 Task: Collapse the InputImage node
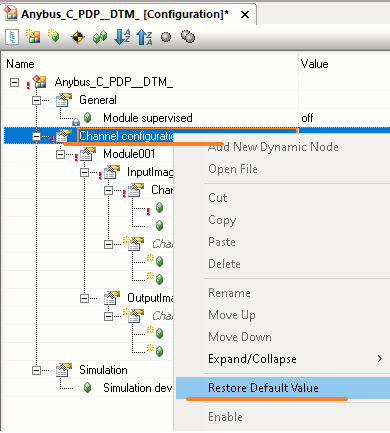(x=84, y=172)
